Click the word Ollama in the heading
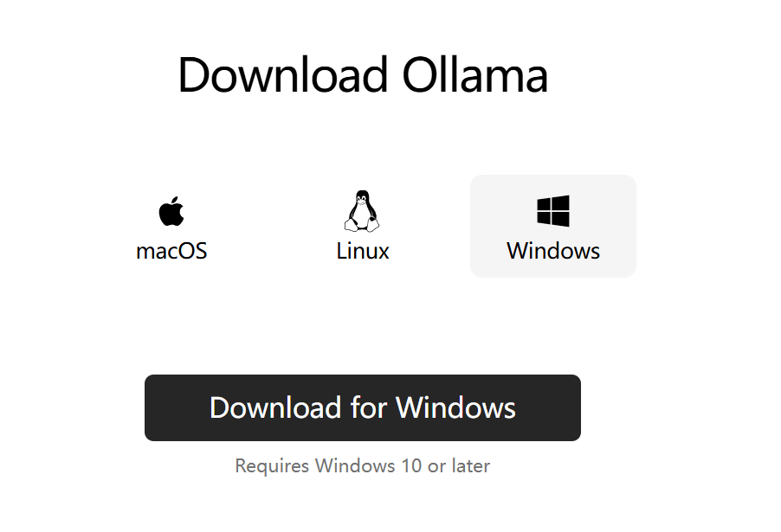Viewport: 781px width, 532px height. click(474, 75)
